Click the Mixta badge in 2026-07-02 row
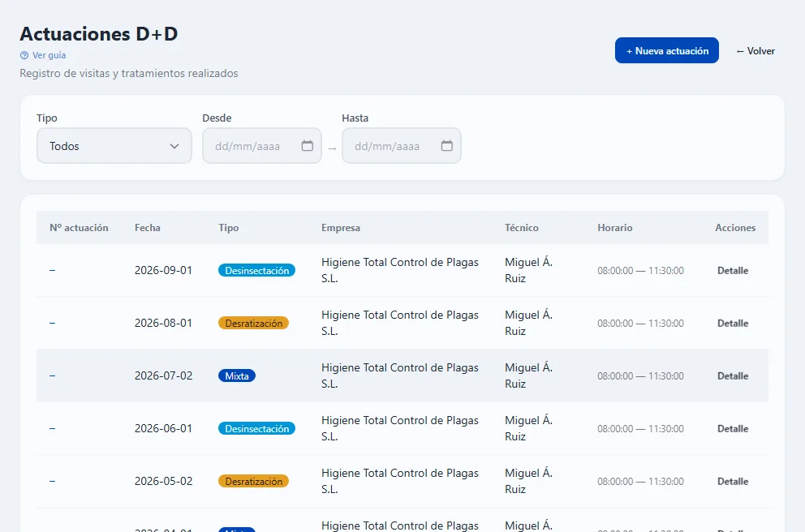 [237, 376]
